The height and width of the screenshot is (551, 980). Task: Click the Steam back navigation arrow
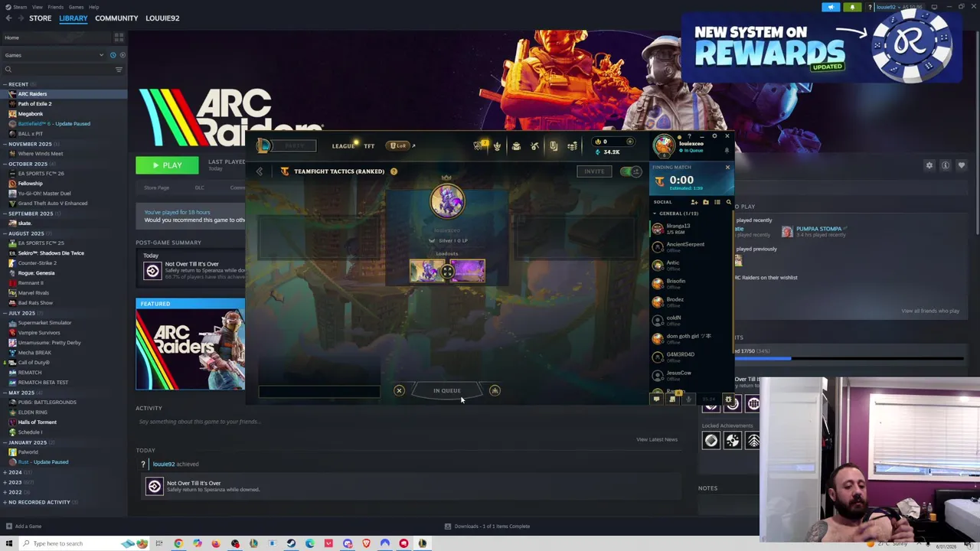(x=8, y=18)
